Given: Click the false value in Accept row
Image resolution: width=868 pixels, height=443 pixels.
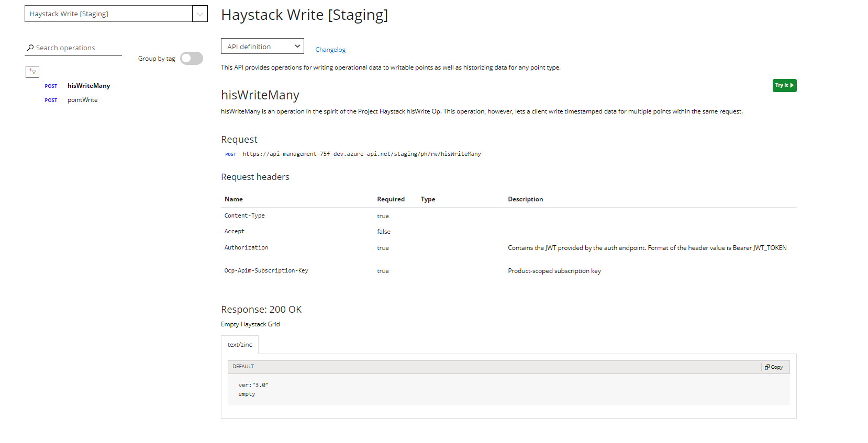Looking at the screenshot, I should (x=384, y=232).
